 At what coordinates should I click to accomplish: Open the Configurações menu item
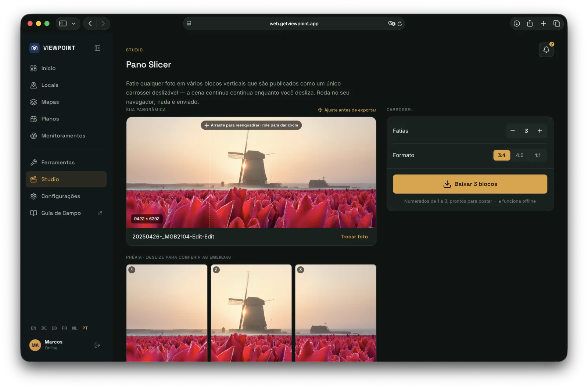coord(66,196)
